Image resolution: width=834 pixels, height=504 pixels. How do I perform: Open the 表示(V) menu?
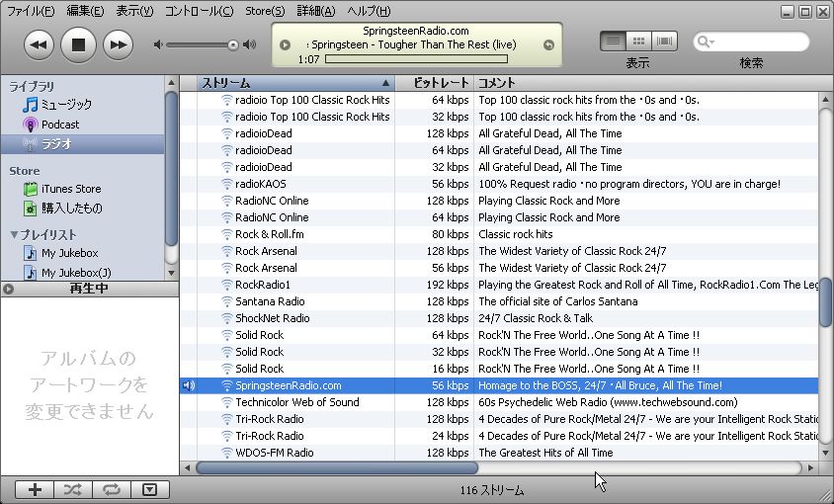pyautogui.click(x=134, y=11)
